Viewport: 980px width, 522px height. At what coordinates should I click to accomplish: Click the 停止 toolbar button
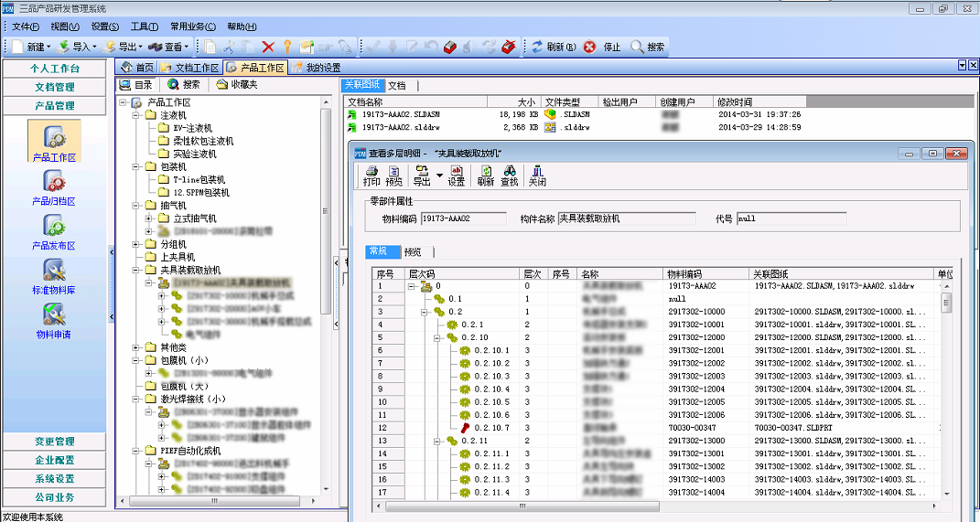click(x=604, y=47)
